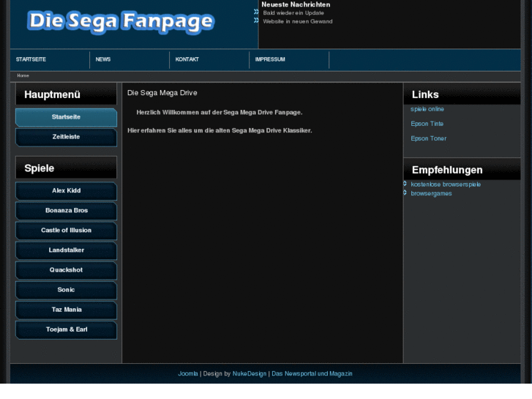Open the Website in neuen Gewand news
The image size is (532, 399).
298,21
